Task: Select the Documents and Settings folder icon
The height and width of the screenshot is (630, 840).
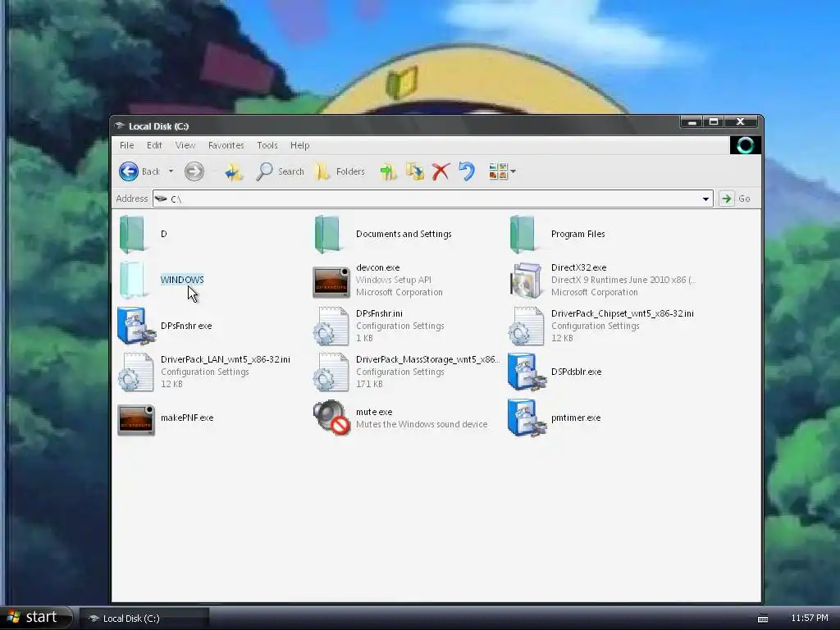Action: click(x=327, y=234)
